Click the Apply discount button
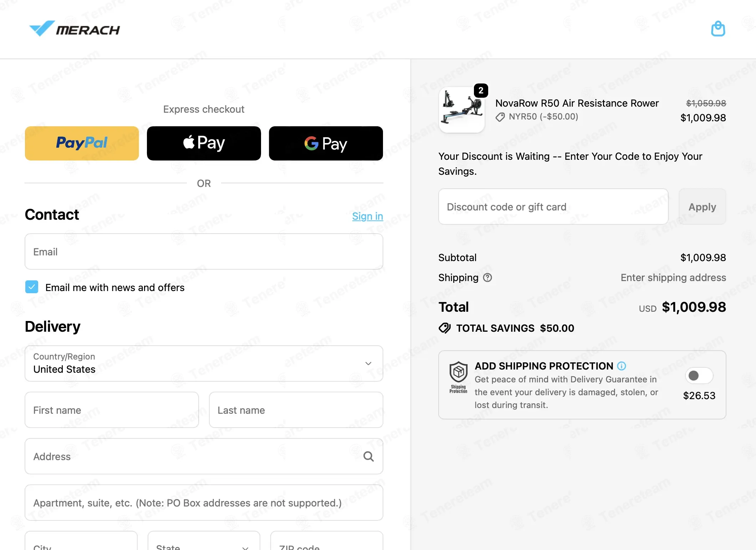The image size is (756, 550). click(702, 207)
